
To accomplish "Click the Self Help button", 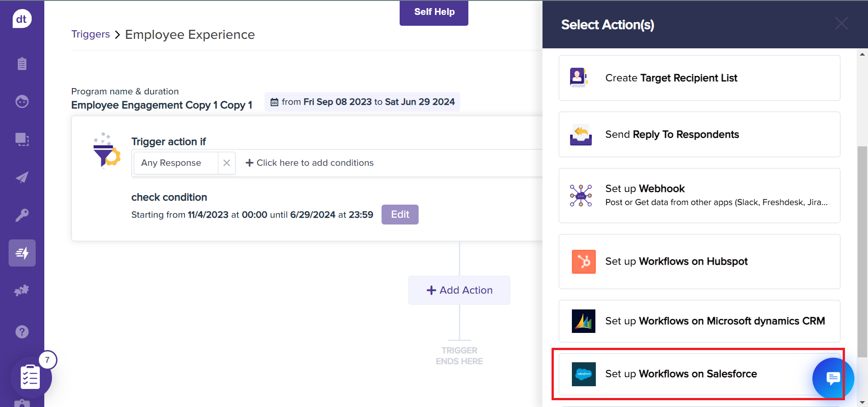I will tap(434, 12).
